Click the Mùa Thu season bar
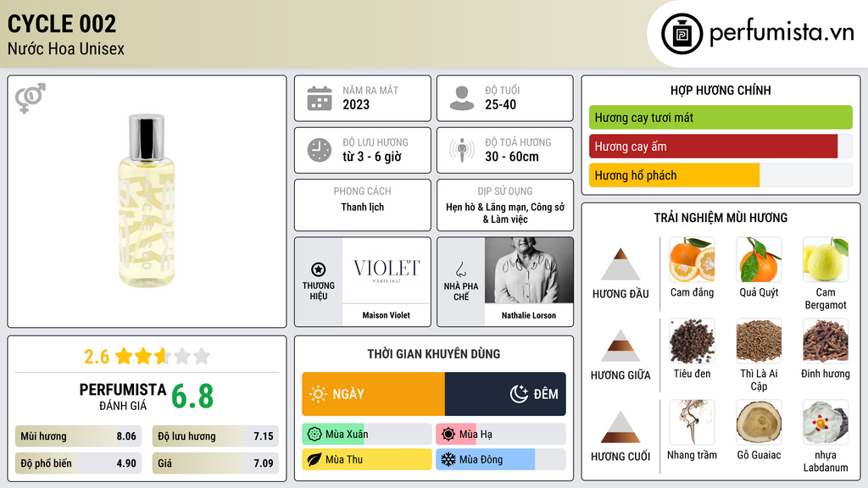This screenshot has width=868, height=488. point(367,459)
